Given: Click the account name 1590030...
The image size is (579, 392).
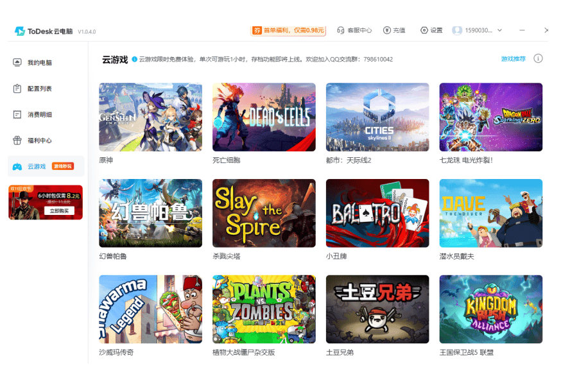Looking at the screenshot, I should pos(479,30).
